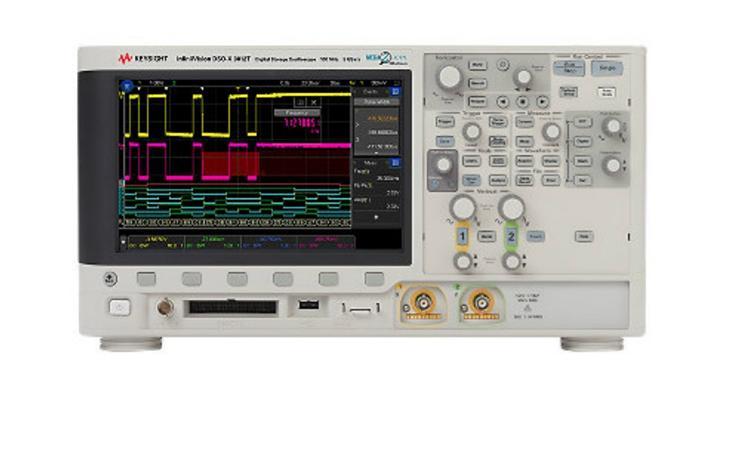This screenshot has width=733, height=450.
Task: Push the dark Entry knob
Action: pyautogui.click(x=443, y=165)
